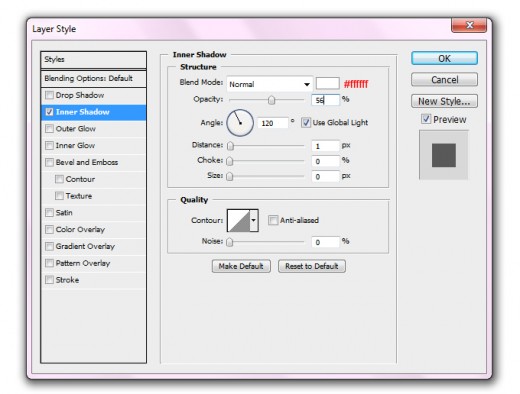Viewport: 520px width, 394px height.
Task: Focus the Noise value field
Action: [326, 242]
